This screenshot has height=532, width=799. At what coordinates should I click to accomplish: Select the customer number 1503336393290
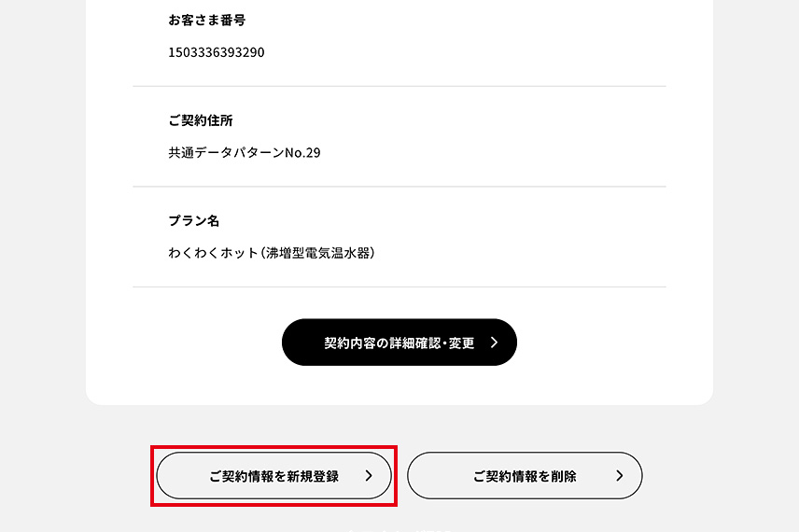217,52
